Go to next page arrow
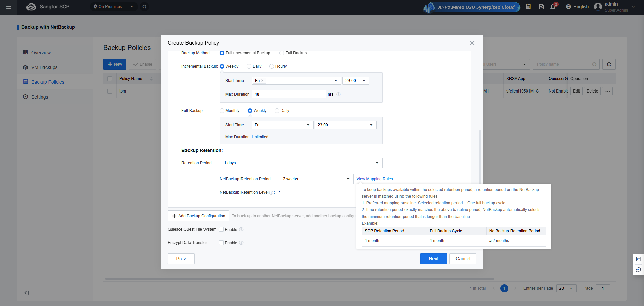This screenshot has height=306, width=644. tap(515, 288)
